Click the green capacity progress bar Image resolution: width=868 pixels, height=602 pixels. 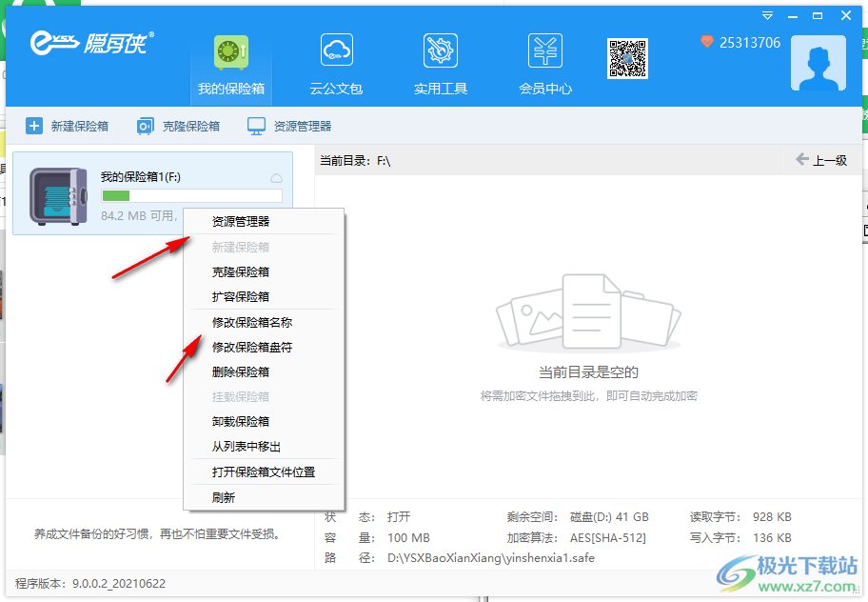tap(116, 194)
